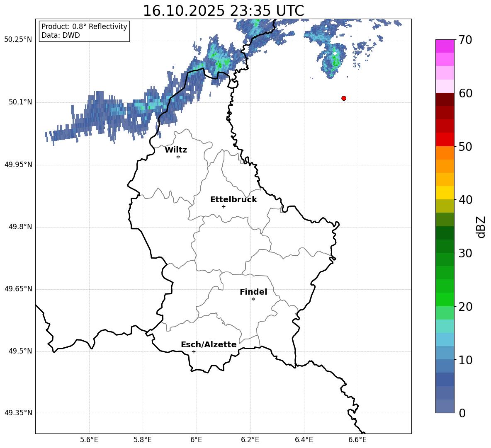
Task: Click the 16.10.2025 23:35 UTC title
Action: pos(224,11)
